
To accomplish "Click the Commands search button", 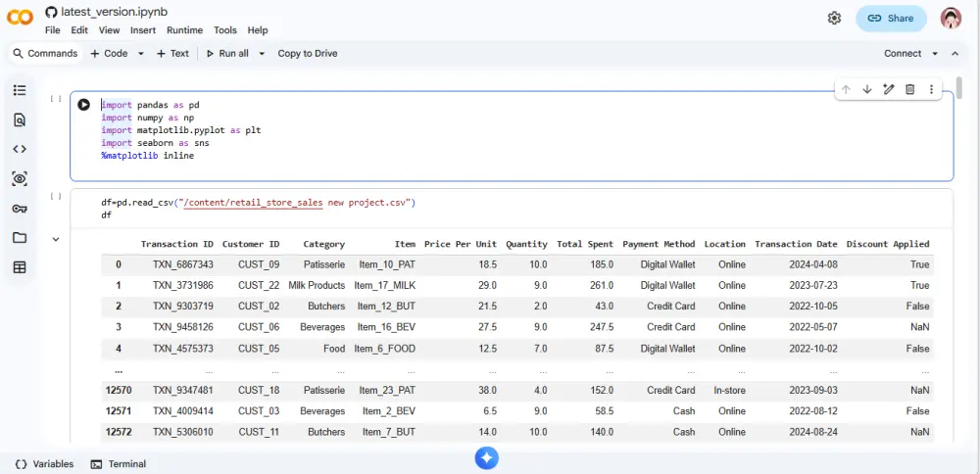I will 45,54.
